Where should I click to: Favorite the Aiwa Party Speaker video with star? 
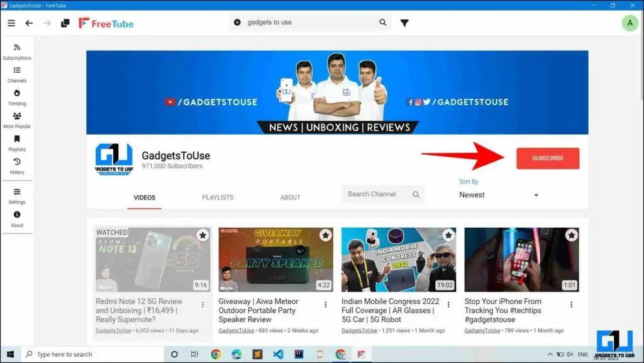click(x=326, y=235)
